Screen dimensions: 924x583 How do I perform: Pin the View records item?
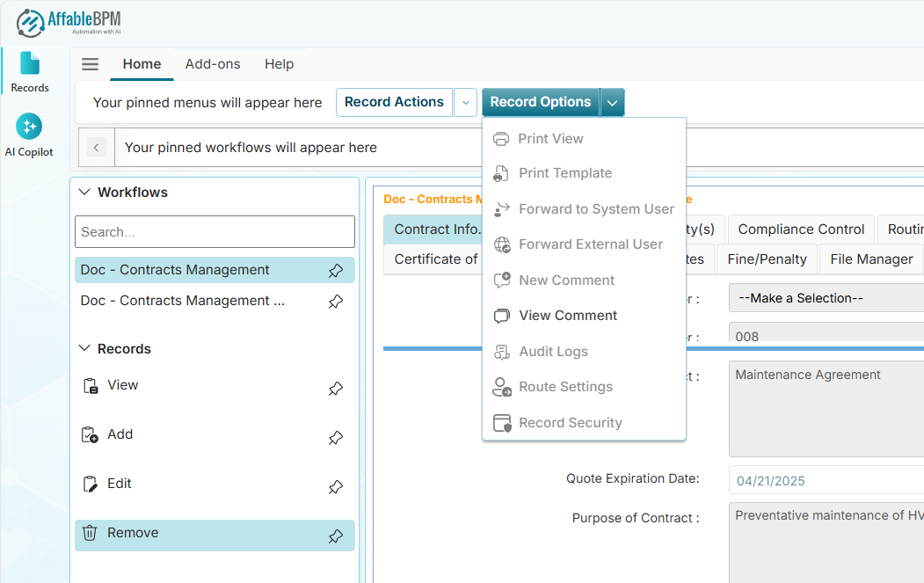(x=336, y=389)
